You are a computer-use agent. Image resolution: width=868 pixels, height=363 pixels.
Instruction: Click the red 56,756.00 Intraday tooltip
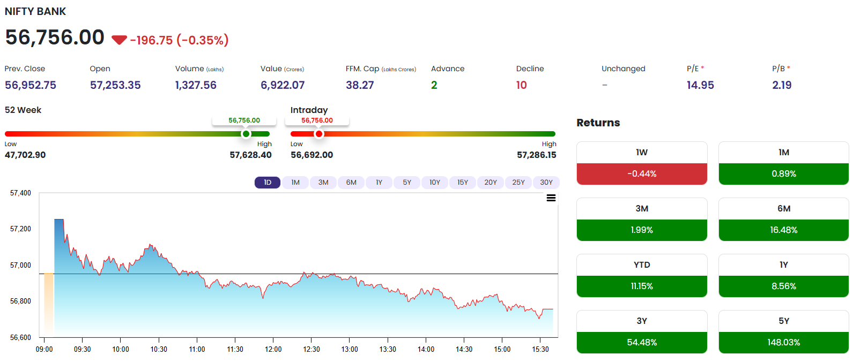pyautogui.click(x=317, y=120)
